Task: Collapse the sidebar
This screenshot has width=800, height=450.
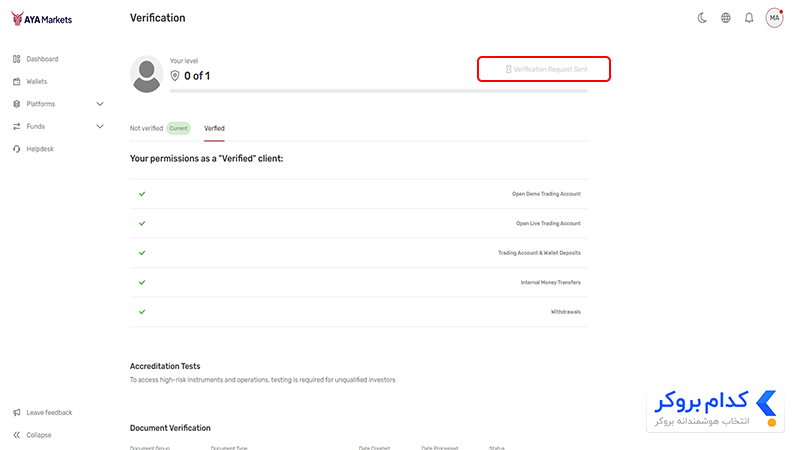Action: pyautogui.click(x=32, y=435)
